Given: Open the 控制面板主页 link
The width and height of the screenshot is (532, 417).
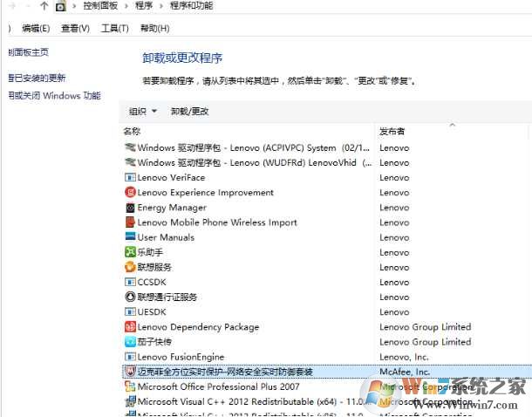Looking at the screenshot, I should [x=28, y=52].
